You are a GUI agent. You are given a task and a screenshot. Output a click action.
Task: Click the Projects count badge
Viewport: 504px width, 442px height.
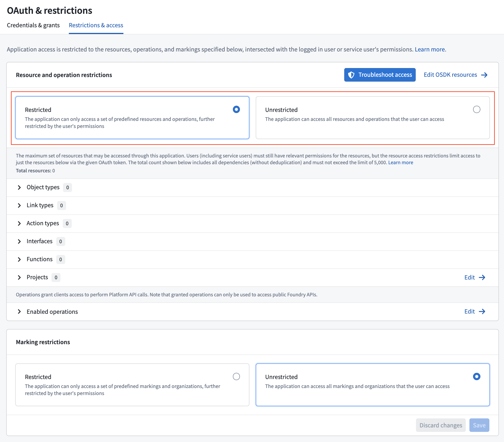point(56,278)
